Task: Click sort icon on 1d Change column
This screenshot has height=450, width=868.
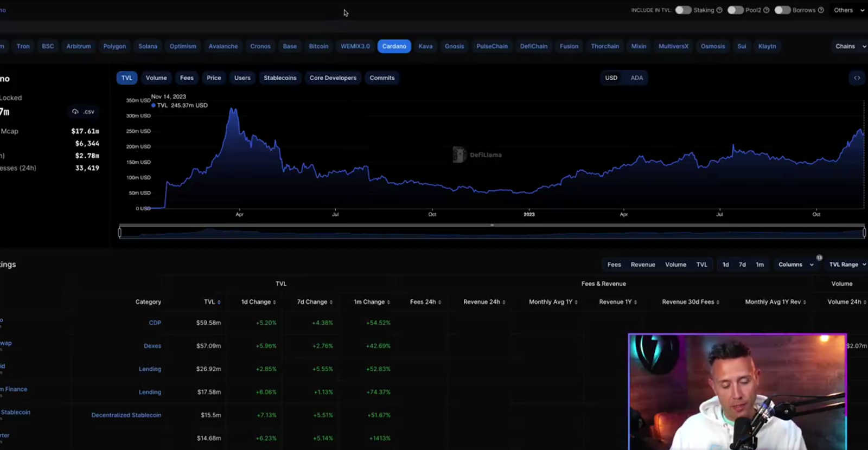Action: pyautogui.click(x=275, y=303)
